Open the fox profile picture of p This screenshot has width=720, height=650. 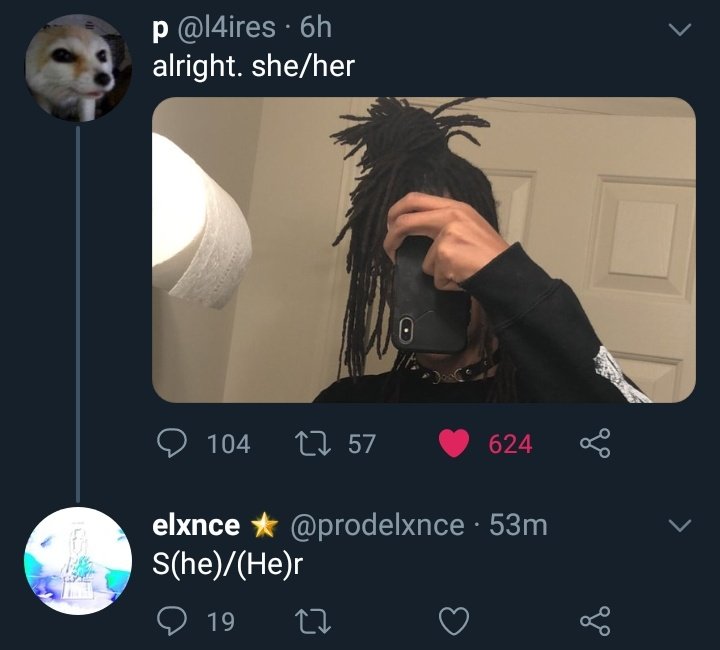point(78,68)
